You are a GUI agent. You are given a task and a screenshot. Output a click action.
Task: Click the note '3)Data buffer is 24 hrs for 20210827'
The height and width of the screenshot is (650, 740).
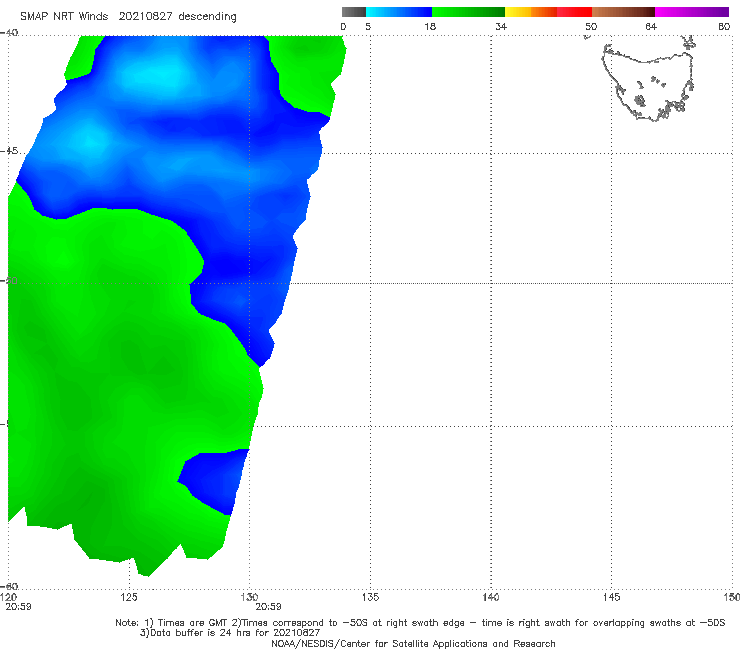230,633
